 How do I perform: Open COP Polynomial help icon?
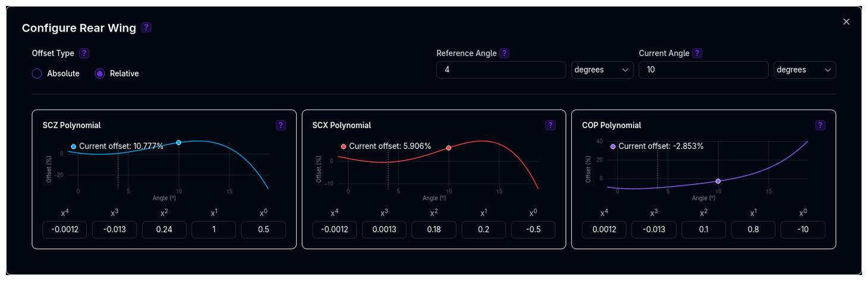820,126
